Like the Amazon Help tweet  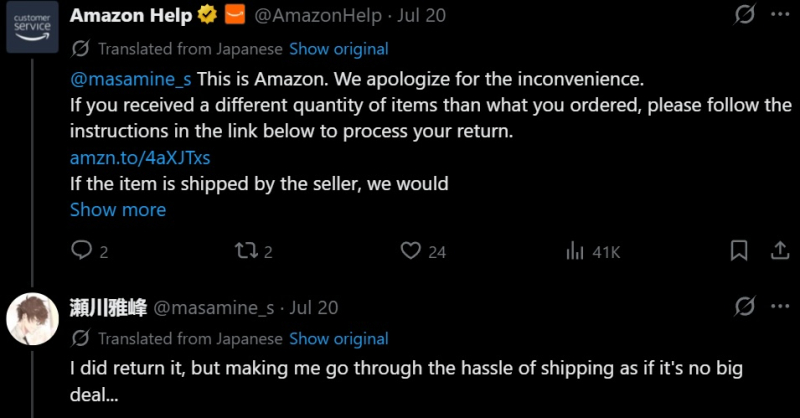(x=423, y=251)
